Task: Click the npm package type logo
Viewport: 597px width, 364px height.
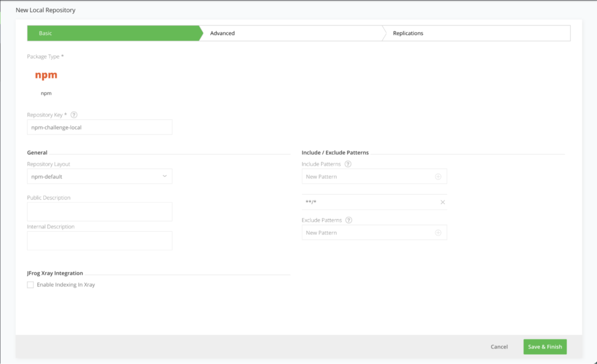Action: pyautogui.click(x=46, y=76)
